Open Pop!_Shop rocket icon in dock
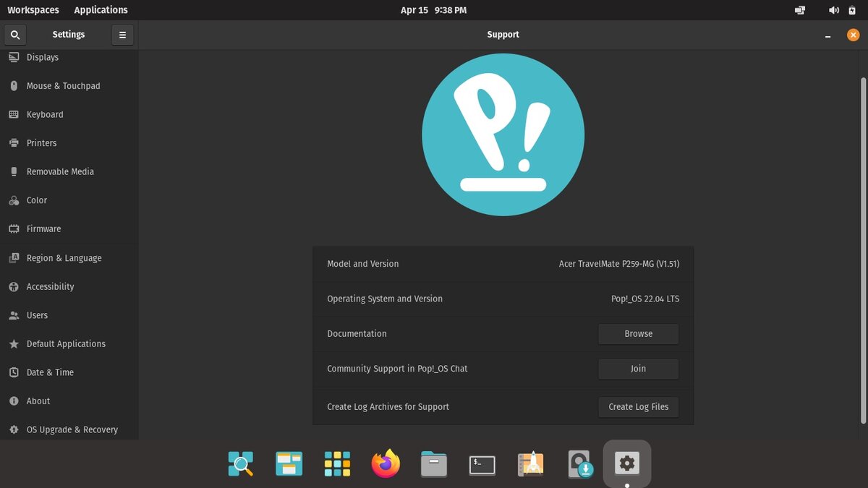868x488 pixels. click(x=531, y=463)
